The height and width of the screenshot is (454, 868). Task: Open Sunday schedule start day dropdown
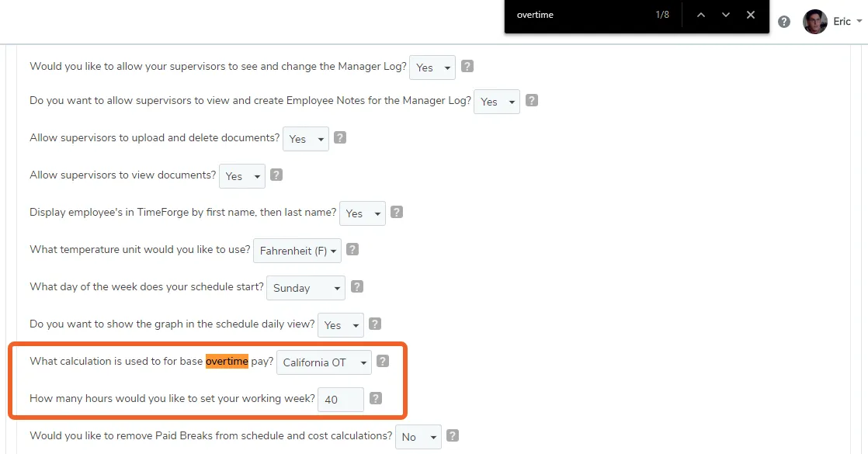306,288
